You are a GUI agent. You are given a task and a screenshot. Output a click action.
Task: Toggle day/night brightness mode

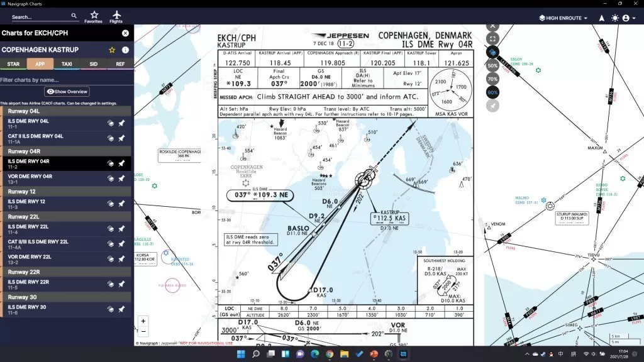[x=614, y=18]
